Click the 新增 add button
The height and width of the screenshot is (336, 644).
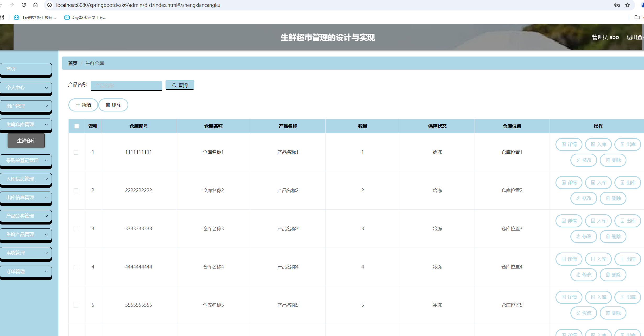83,105
